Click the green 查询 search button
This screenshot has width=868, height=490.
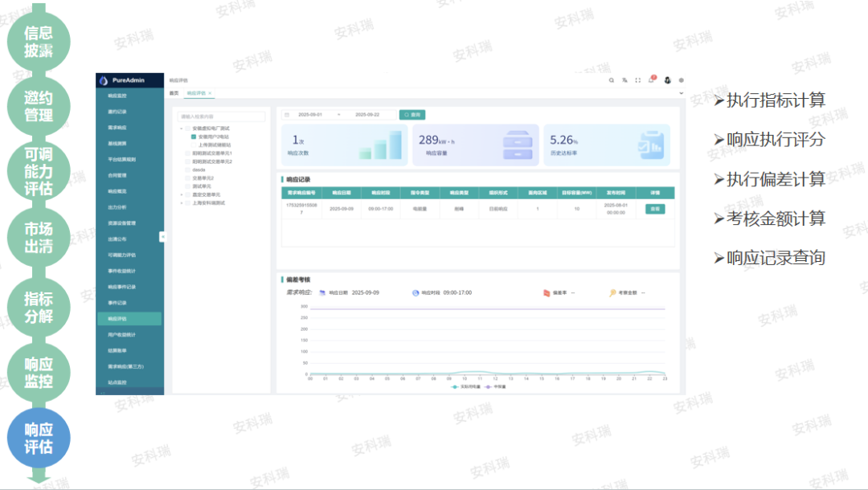pos(412,115)
